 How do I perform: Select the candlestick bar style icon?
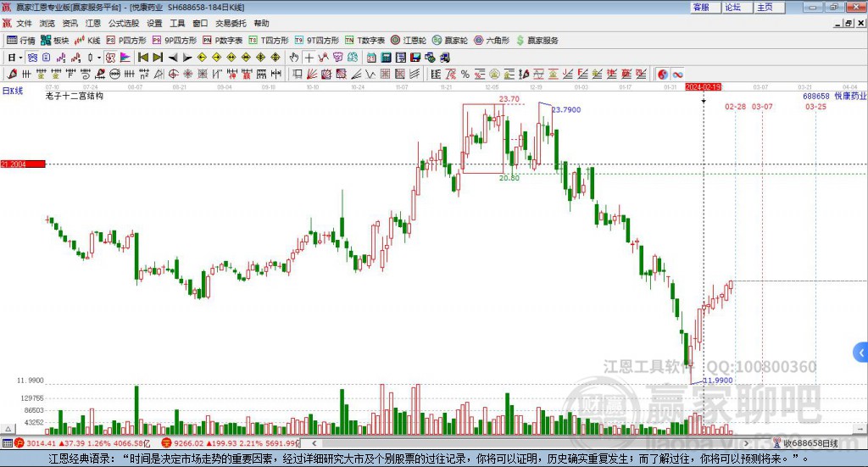tap(90, 58)
